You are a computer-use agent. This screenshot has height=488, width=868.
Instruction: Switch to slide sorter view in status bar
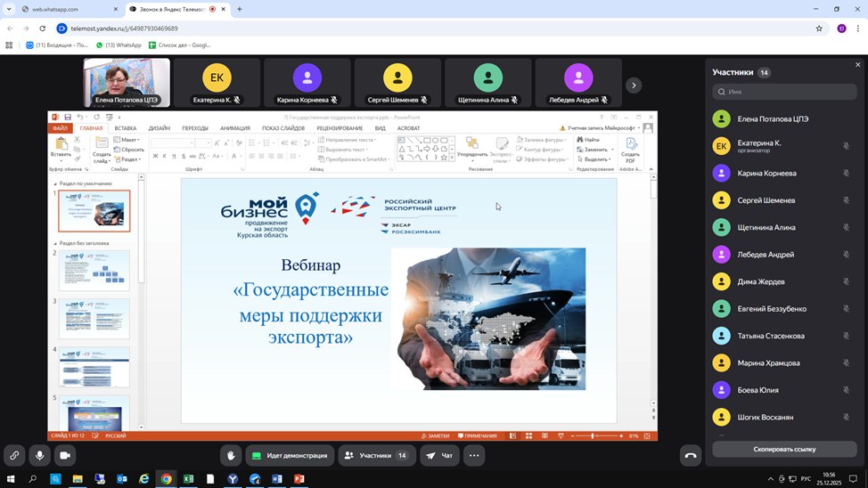coord(528,436)
